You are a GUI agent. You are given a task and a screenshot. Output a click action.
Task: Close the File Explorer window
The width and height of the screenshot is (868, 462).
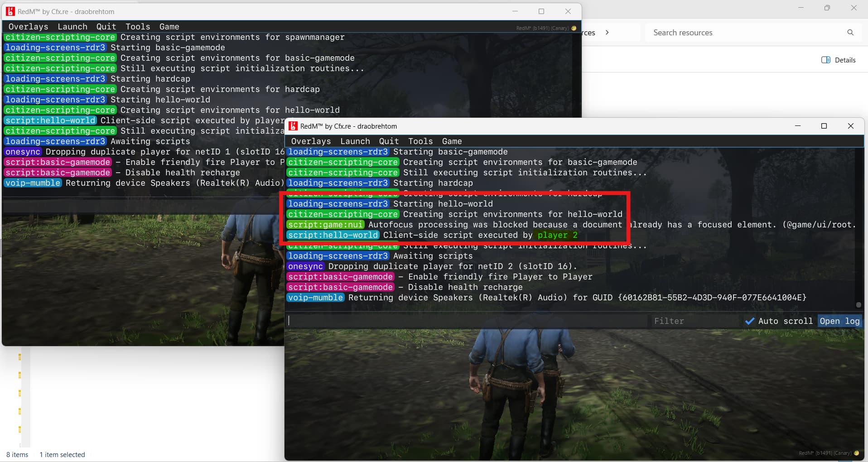[854, 8]
